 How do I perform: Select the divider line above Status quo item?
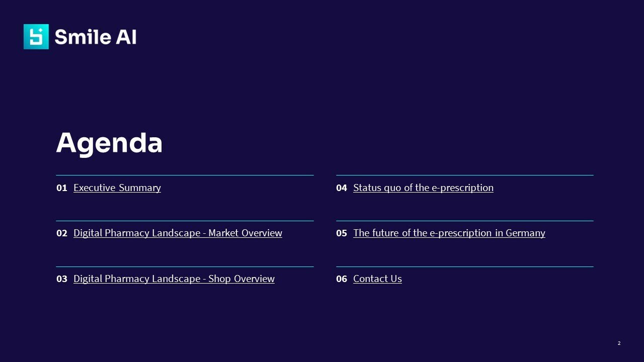pyautogui.click(x=464, y=175)
